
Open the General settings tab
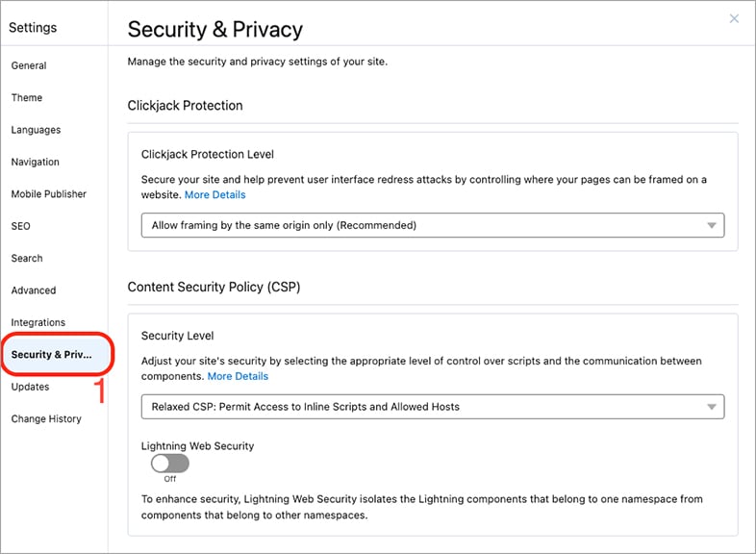29,65
